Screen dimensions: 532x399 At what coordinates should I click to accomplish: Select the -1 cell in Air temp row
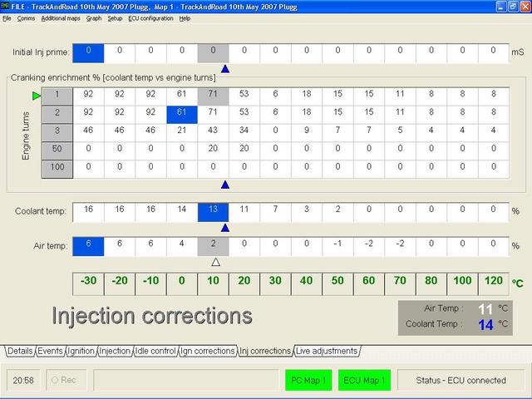click(337, 247)
